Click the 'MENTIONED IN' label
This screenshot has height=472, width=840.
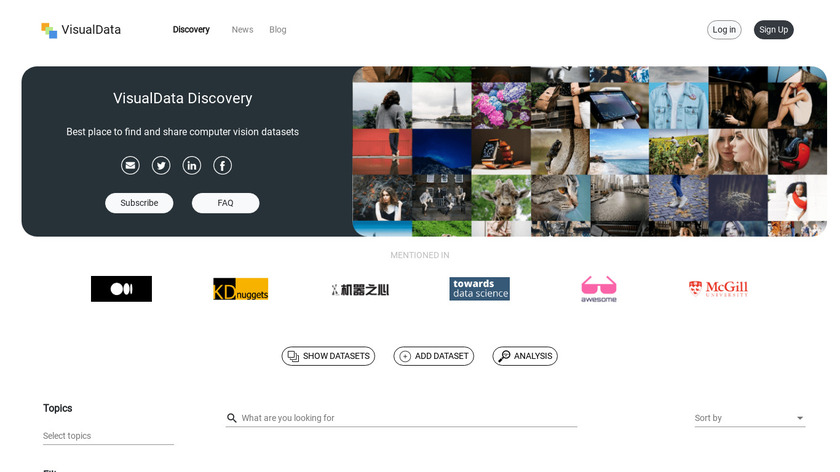420,255
